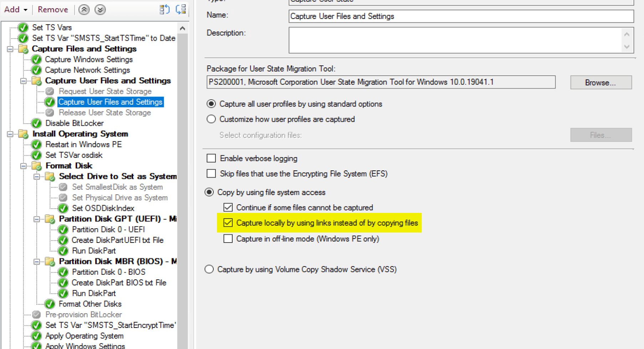This screenshot has width=644, height=349.
Task: Click green check icon beside Restart in Windows PE
Action: click(36, 145)
